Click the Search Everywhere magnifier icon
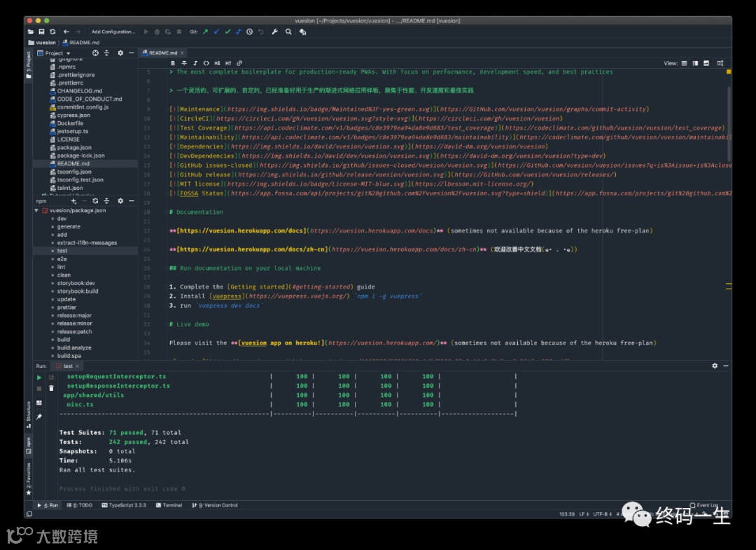The height and width of the screenshot is (550, 756). click(288, 32)
